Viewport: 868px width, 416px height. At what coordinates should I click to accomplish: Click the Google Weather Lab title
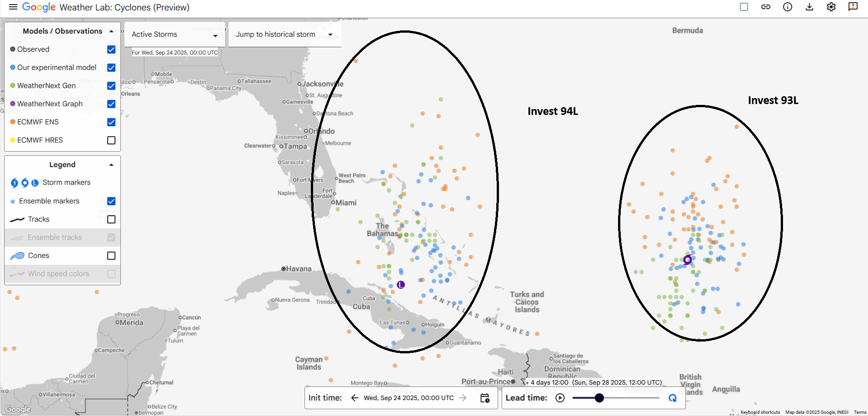tap(106, 7)
